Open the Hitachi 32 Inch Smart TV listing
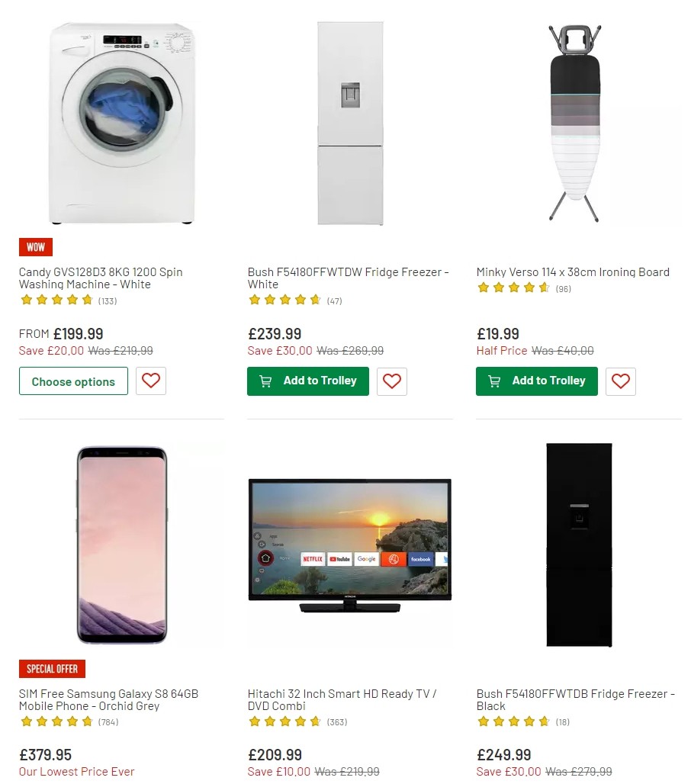The image size is (691, 784). click(341, 699)
